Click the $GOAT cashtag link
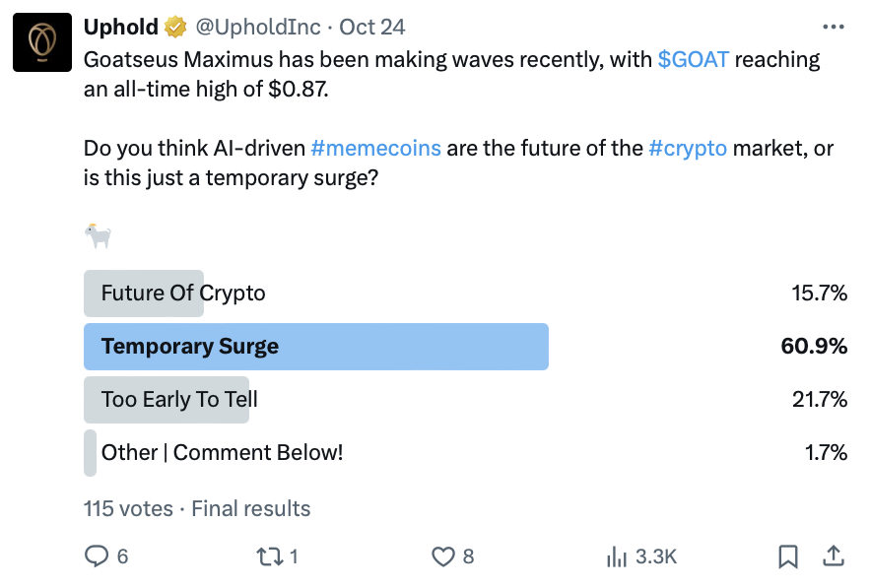Viewport: 870px width, 588px height. pos(693,59)
